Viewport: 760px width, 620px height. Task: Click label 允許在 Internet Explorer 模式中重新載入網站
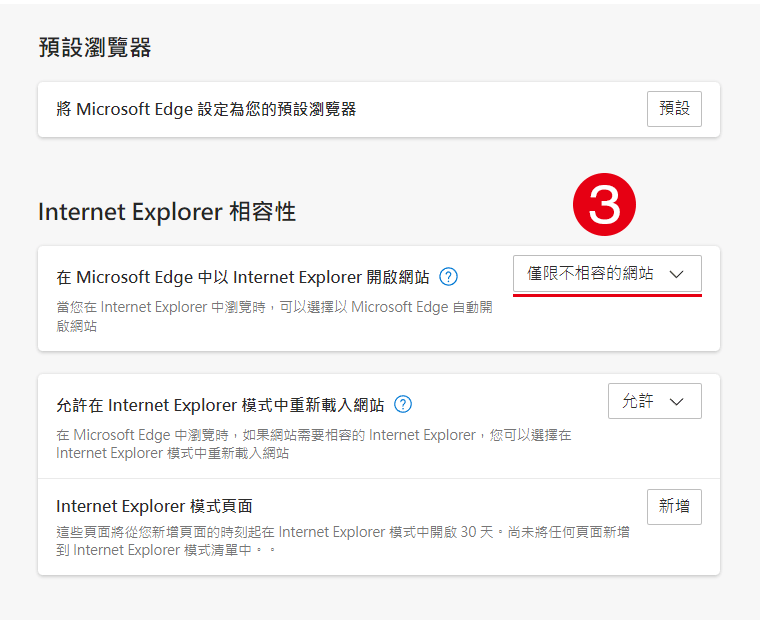(220, 405)
